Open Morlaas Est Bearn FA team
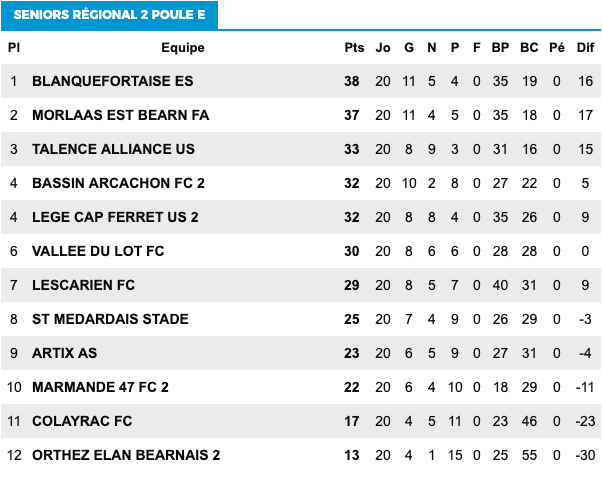603x480 pixels. (121, 115)
